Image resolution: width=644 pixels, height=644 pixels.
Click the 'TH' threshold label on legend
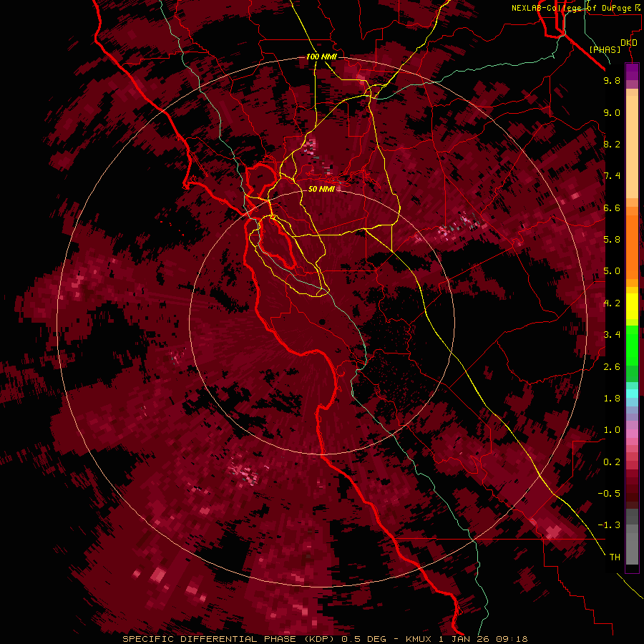pyautogui.click(x=615, y=557)
